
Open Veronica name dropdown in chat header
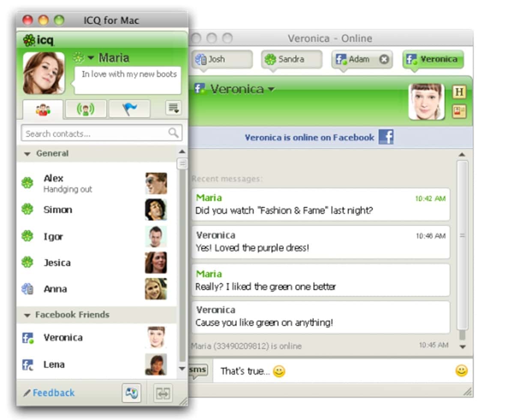pyautogui.click(x=271, y=89)
